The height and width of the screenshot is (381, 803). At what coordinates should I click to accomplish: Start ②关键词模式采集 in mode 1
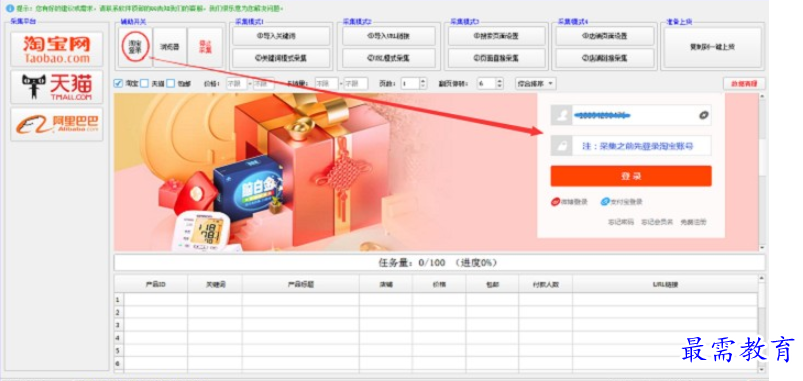[281, 58]
